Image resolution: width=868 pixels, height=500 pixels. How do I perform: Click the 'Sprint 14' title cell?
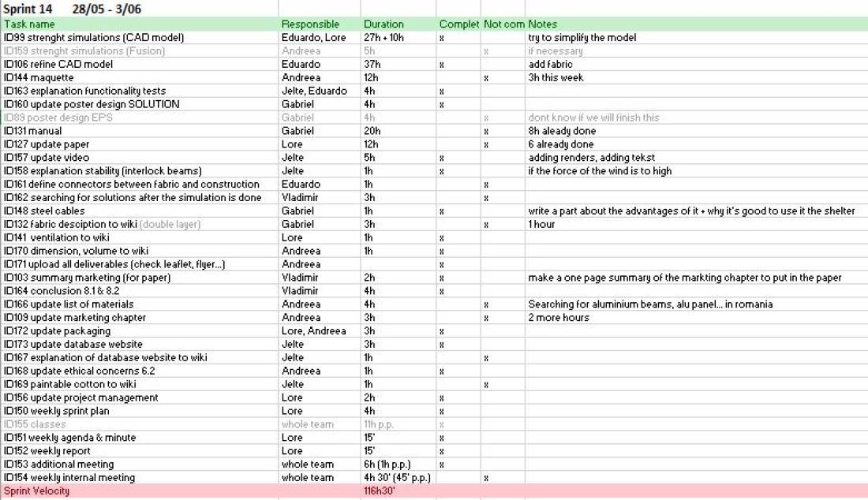30,9
